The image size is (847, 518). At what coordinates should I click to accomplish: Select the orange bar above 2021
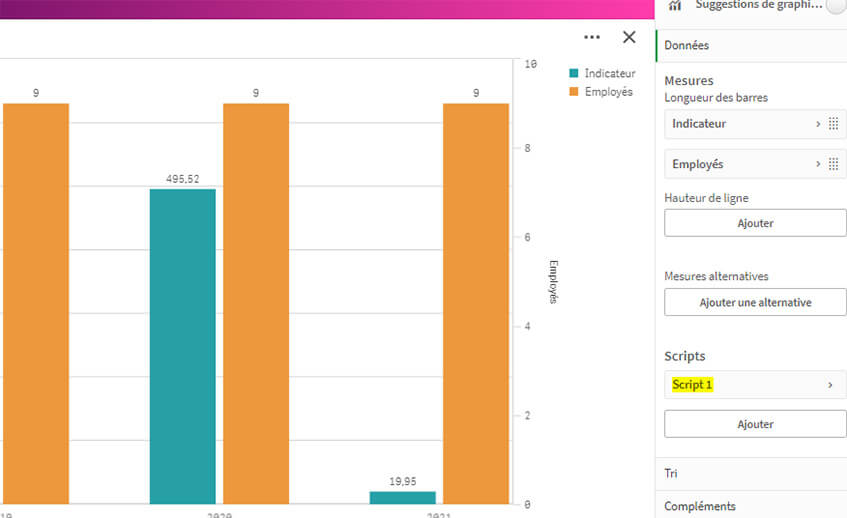(476, 304)
